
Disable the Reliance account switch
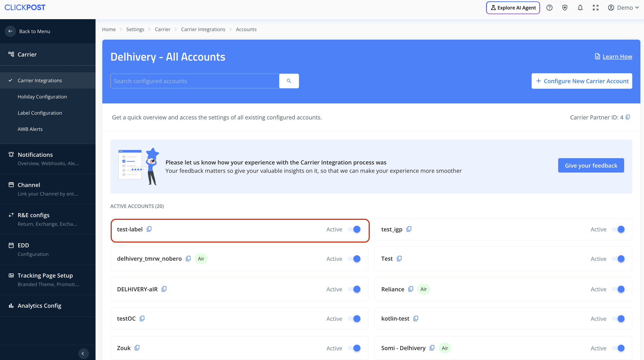(x=619, y=289)
